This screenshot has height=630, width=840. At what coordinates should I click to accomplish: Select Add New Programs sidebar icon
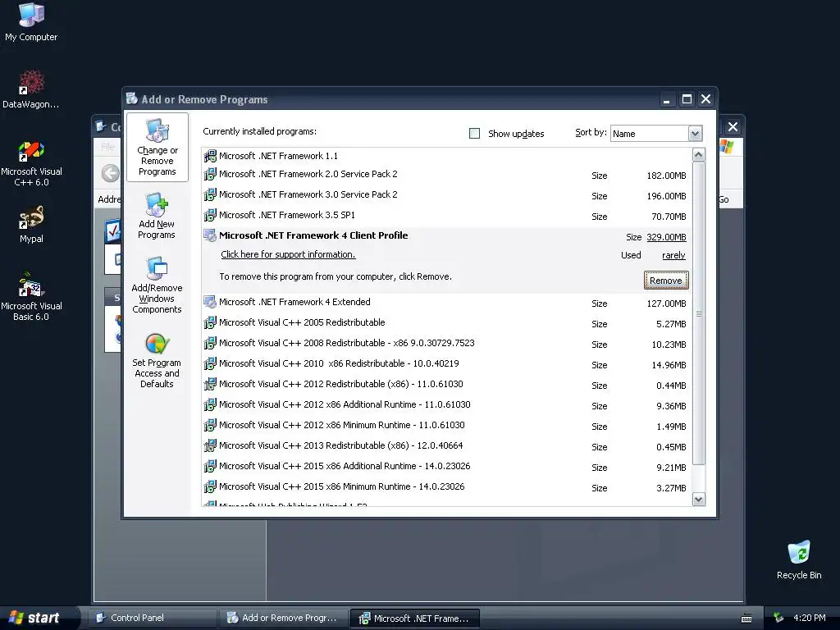(157, 216)
